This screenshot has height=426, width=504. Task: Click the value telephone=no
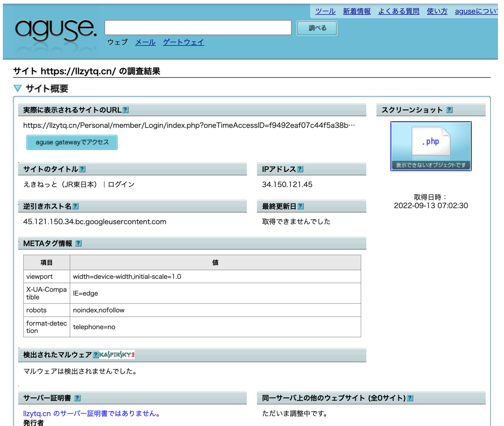point(94,327)
